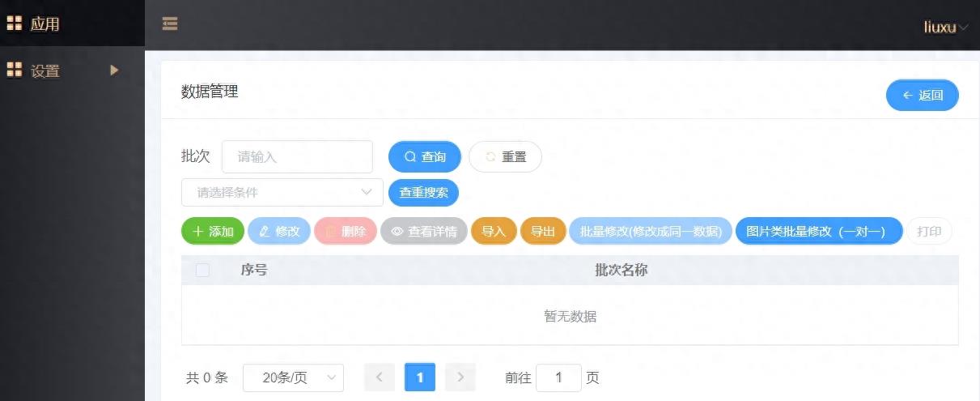Screen dimensions: 980x401
Task: Expand the 设置 menu arrow
Action: [x=114, y=70]
